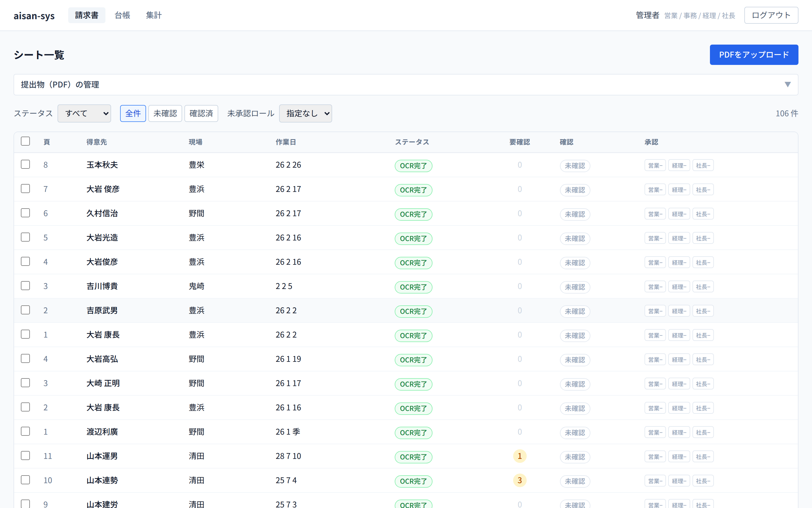Expand the 提出物（PDF）の管理 panel triangle

pyautogui.click(x=787, y=84)
